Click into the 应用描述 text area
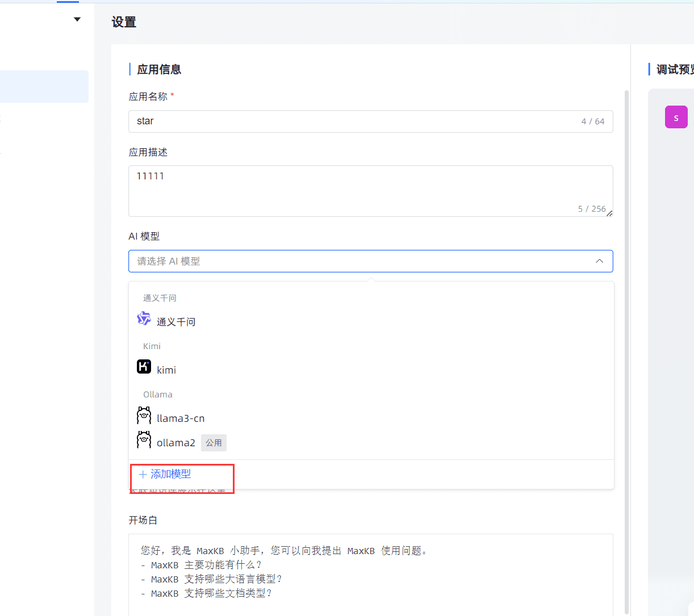The image size is (694, 616). [x=363, y=190]
